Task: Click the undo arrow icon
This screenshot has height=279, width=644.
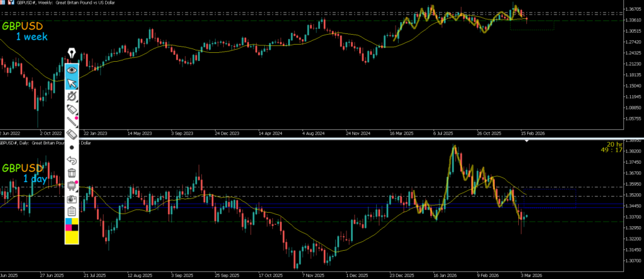Action: click(x=72, y=161)
